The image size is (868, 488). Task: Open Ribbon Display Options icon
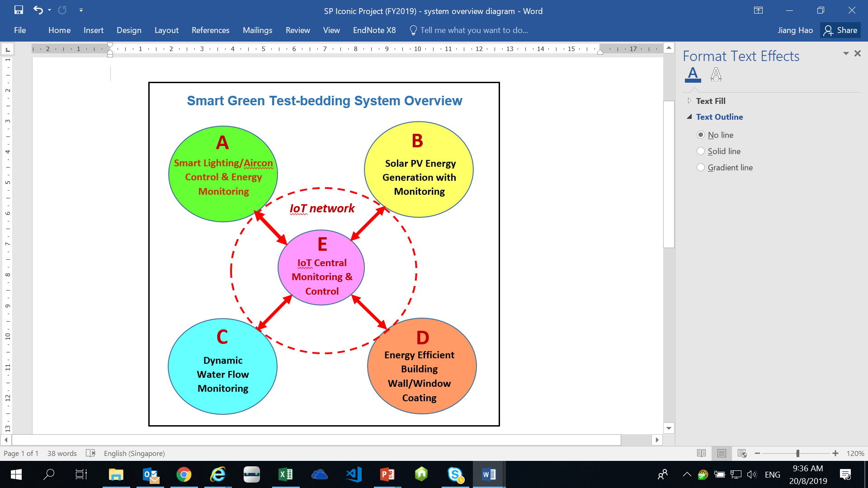(758, 10)
